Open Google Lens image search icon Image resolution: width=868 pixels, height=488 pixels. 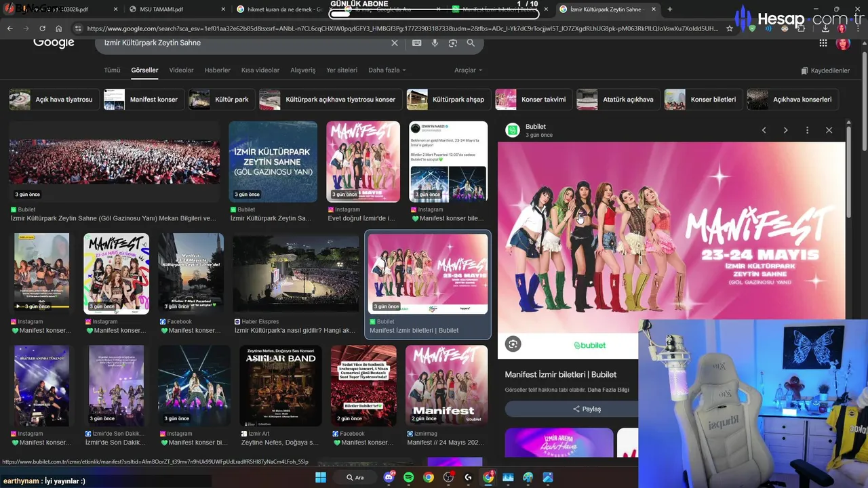pos(453,43)
